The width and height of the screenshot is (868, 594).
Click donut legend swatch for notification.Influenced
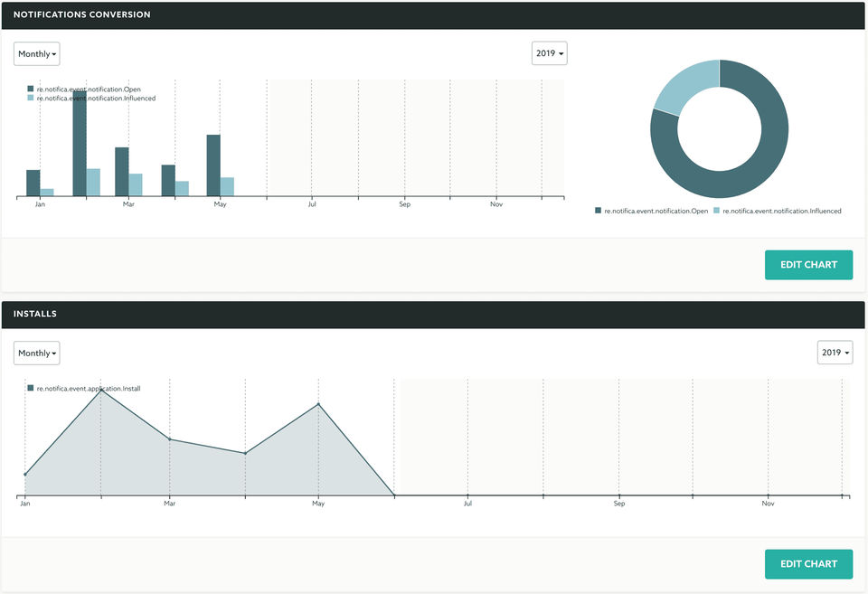716,211
